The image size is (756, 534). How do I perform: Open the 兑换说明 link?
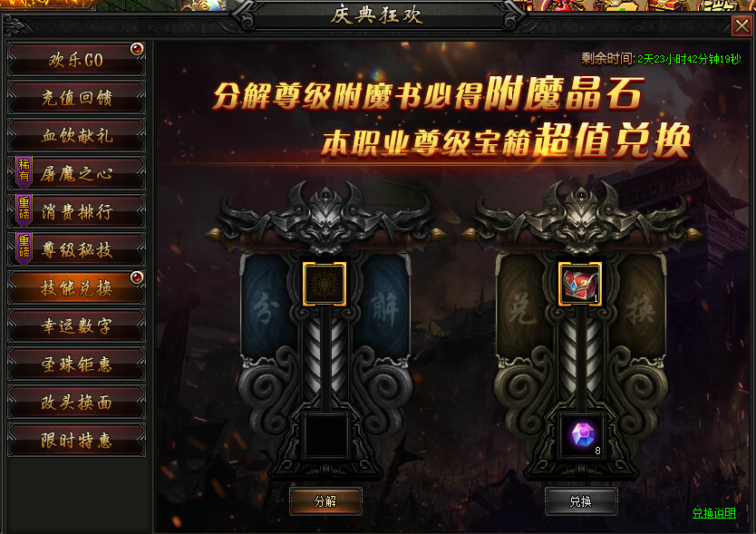coord(714,513)
